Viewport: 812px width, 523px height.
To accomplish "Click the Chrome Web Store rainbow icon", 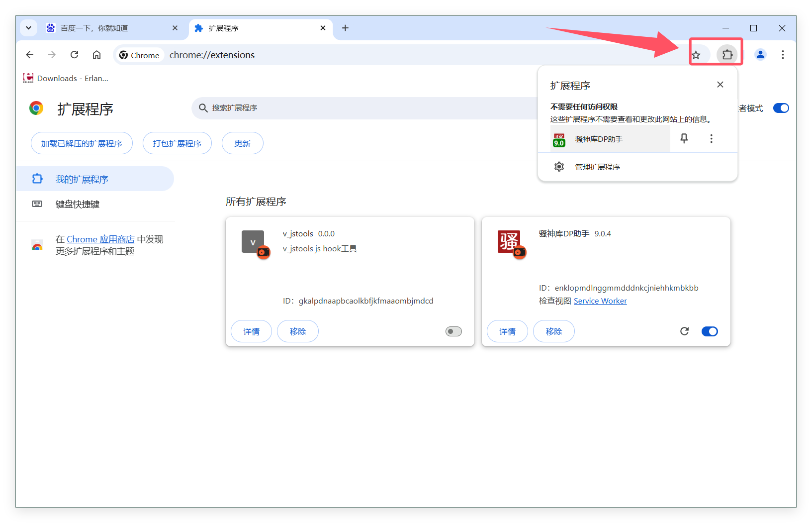I will pyautogui.click(x=37, y=245).
